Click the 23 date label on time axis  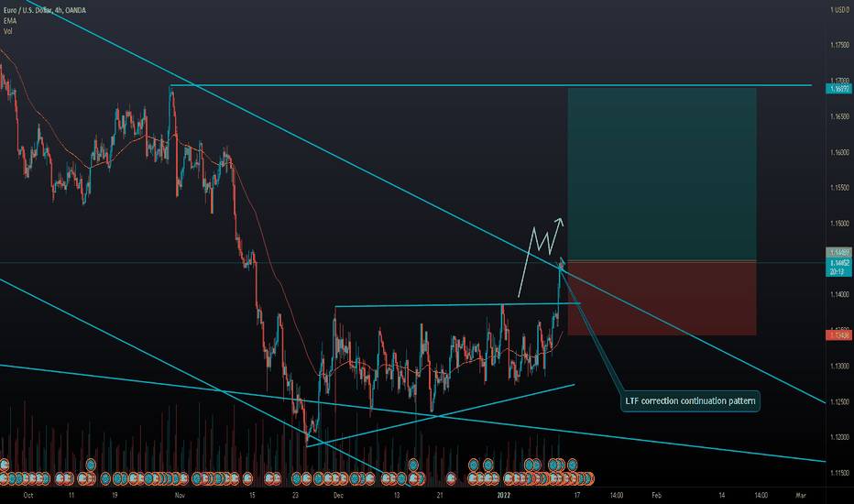click(295, 495)
